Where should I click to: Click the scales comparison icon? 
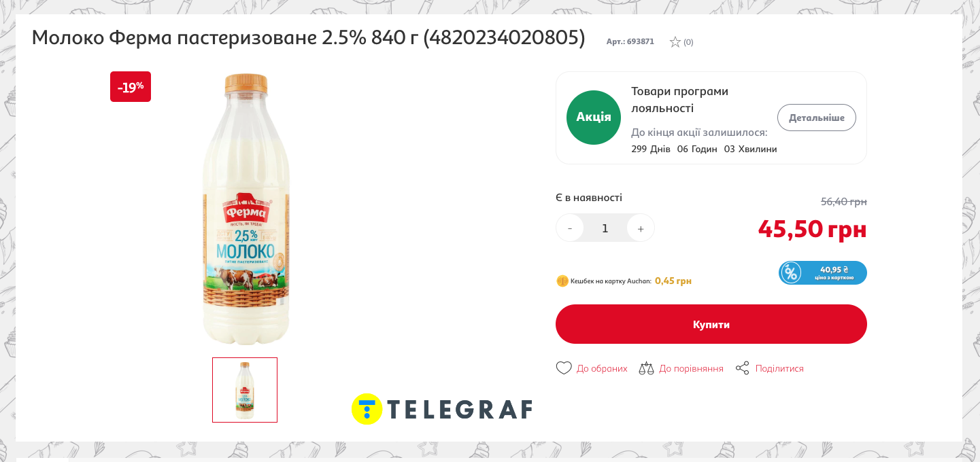[646, 368]
